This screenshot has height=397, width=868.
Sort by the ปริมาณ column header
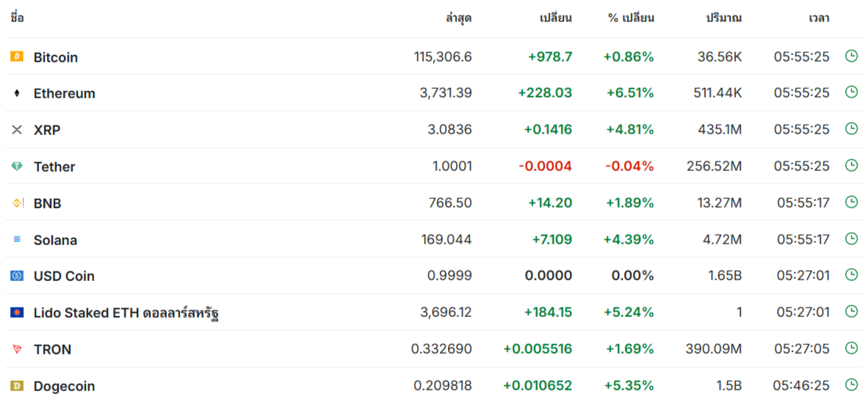723,18
